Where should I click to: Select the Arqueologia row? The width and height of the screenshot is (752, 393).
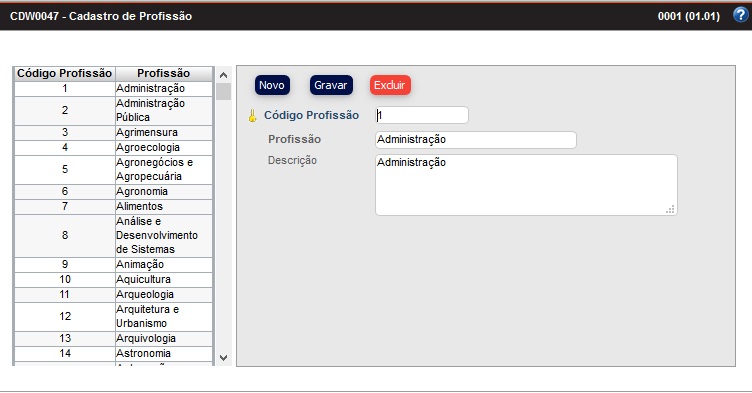(x=113, y=294)
